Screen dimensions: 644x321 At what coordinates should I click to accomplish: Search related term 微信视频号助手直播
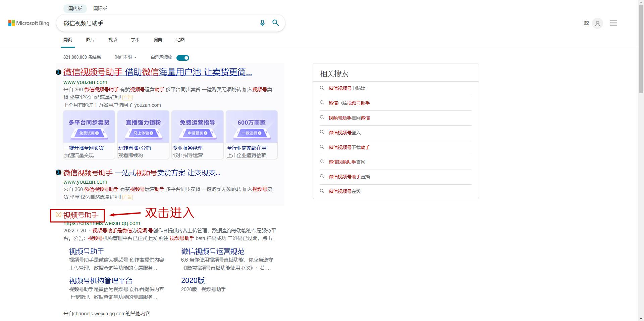[x=349, y=177]
